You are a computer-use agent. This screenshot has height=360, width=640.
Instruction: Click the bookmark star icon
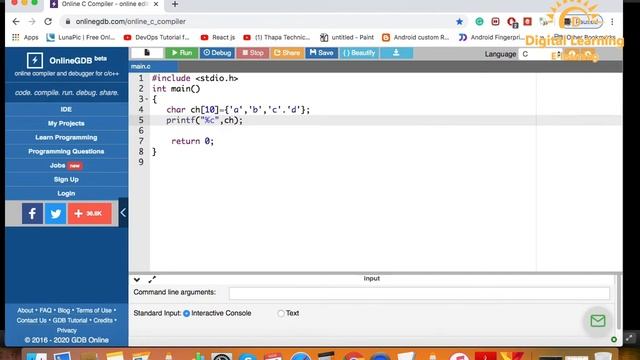(x=460, y=22)
